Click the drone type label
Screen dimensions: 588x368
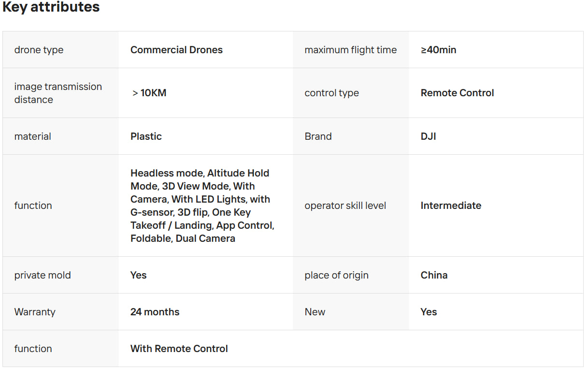(x=39, y=50)
